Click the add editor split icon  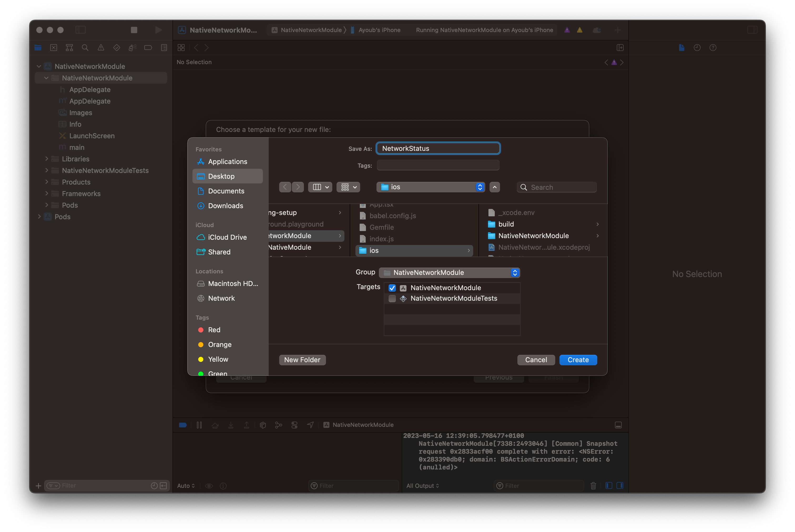[x=620, y=48]
